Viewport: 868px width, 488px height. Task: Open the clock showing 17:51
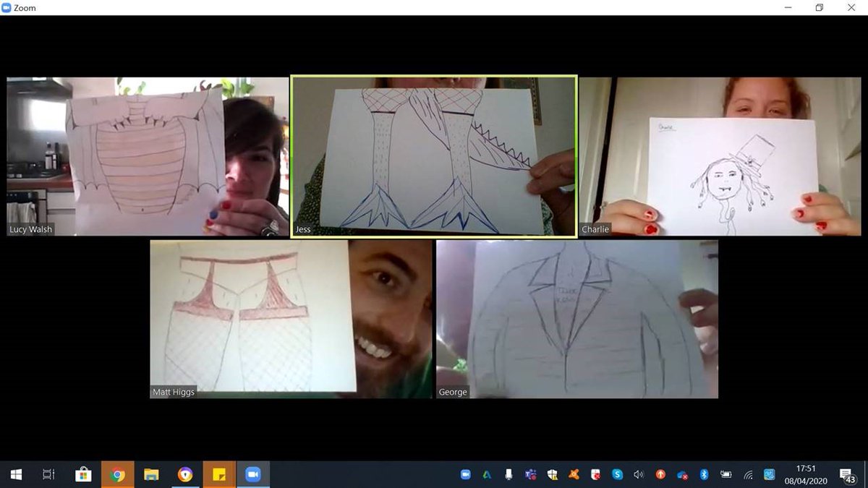[805, 474]
